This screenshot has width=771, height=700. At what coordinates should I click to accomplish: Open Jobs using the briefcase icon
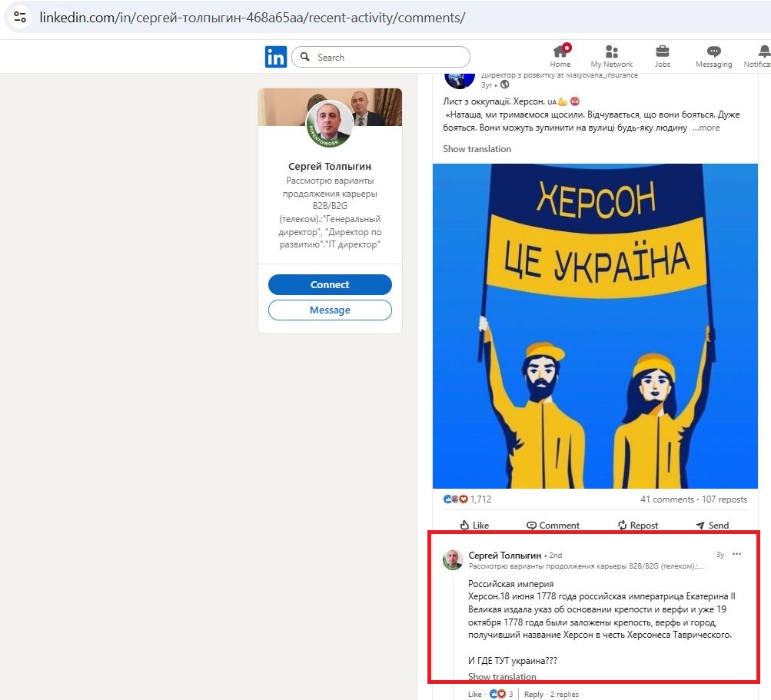pos(661,52)
